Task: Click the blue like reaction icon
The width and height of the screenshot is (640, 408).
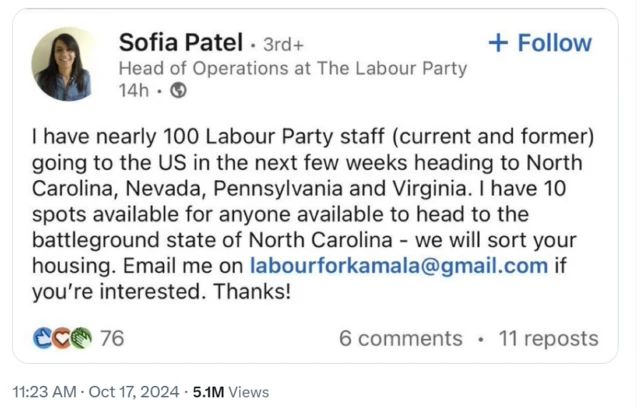Action: point(43,338)
